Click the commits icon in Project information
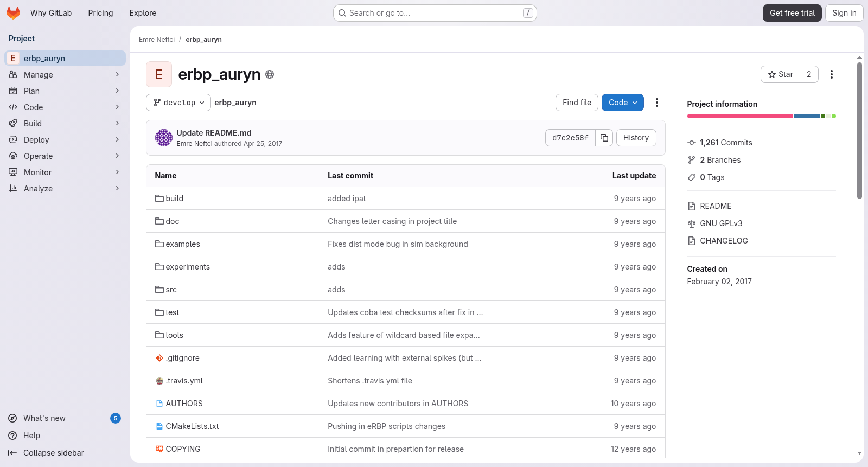This screenshot has width=868, height=467. pos(692,143)
